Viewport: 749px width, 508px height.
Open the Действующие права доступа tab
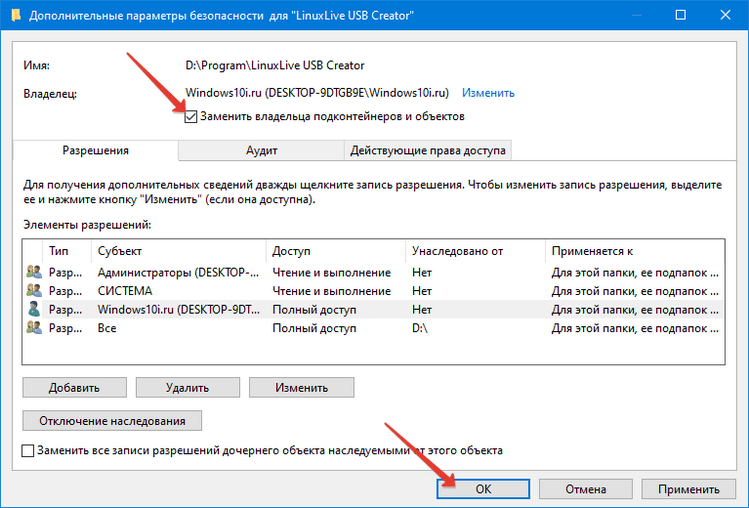pyautogui.click(x=428, y=151)
